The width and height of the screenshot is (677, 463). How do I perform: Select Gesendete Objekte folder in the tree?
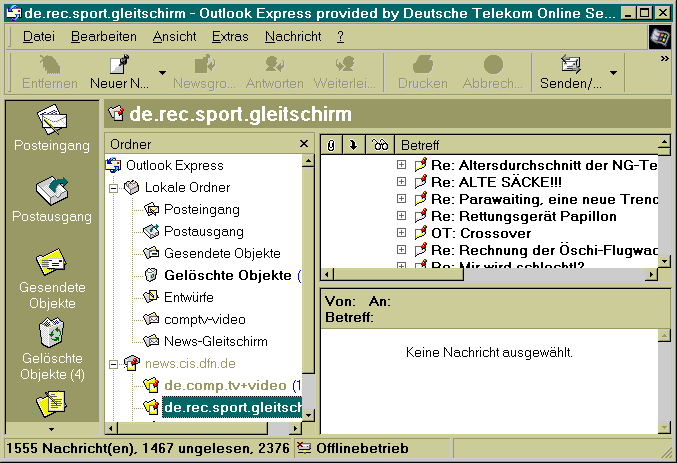[222, 254]
